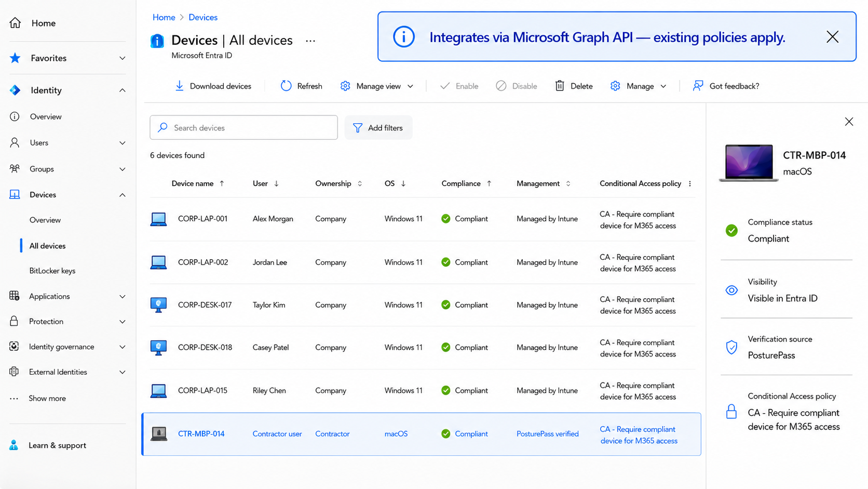Click the Download devices arrow icon
Screen dimensions: 868x489
[x=179, y=86]
